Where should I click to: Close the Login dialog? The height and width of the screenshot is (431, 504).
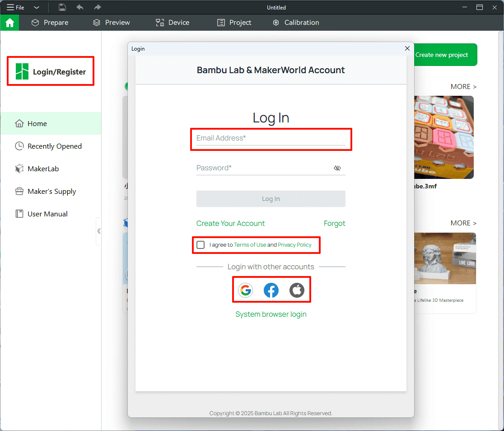[x=407, y=48]
